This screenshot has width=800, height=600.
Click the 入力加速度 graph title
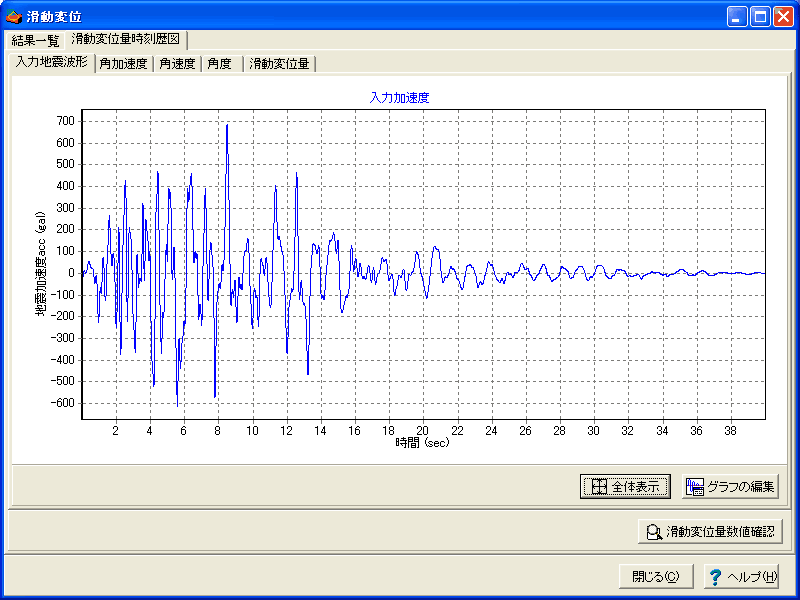click(399, 98)
